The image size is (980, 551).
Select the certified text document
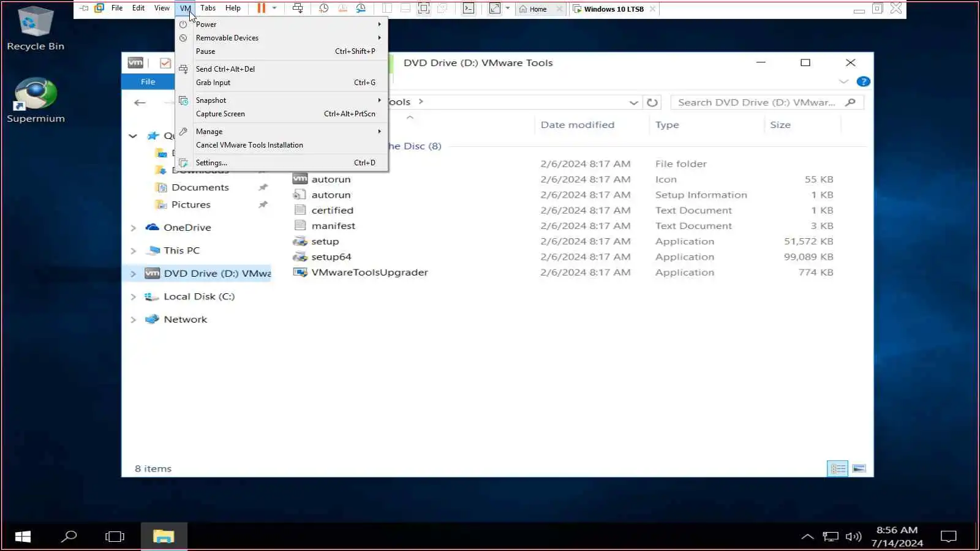point(332,211)
